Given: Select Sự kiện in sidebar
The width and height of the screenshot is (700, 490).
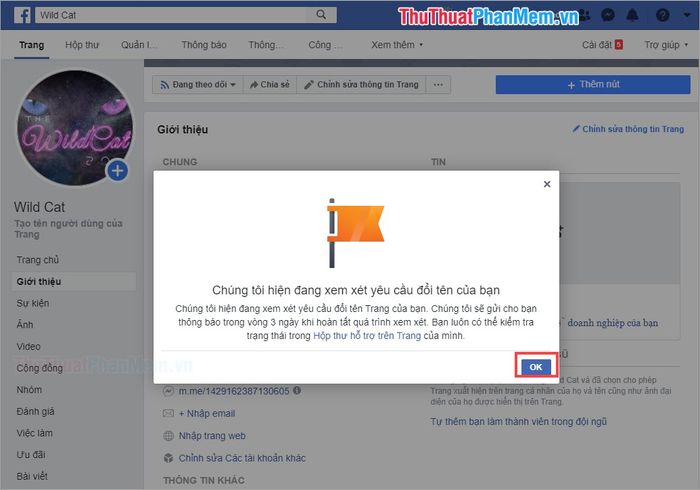Looking at the screenshot, I should (x=33, y=303).
